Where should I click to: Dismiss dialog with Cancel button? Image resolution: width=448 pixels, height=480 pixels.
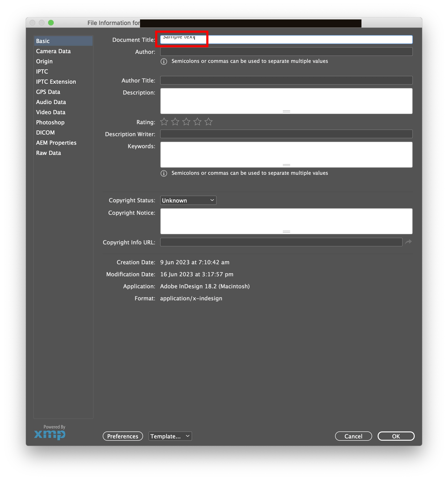353,436
